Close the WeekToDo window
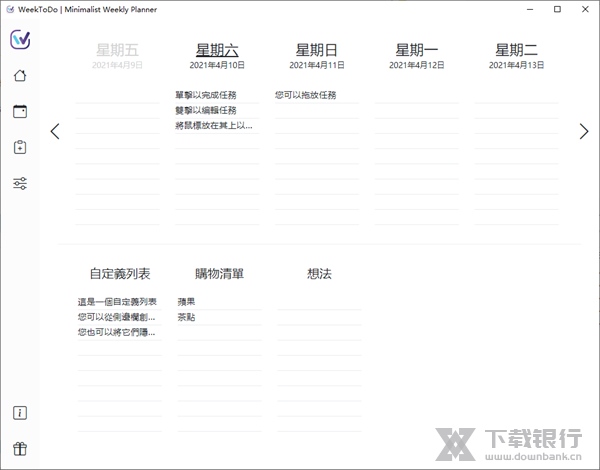Screen dimensions: 600x470 [x=585, y=9]
